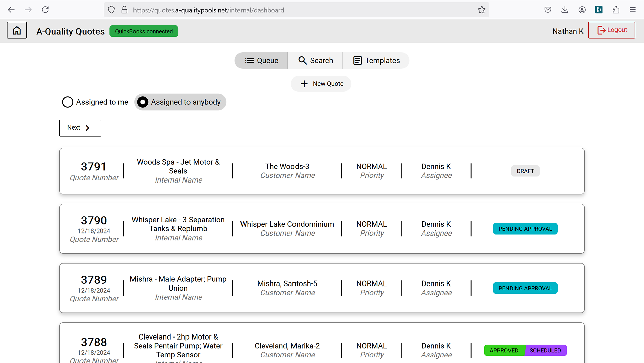Go to next page of quotes
Screen dimensions: 644x363
point(80,128)
